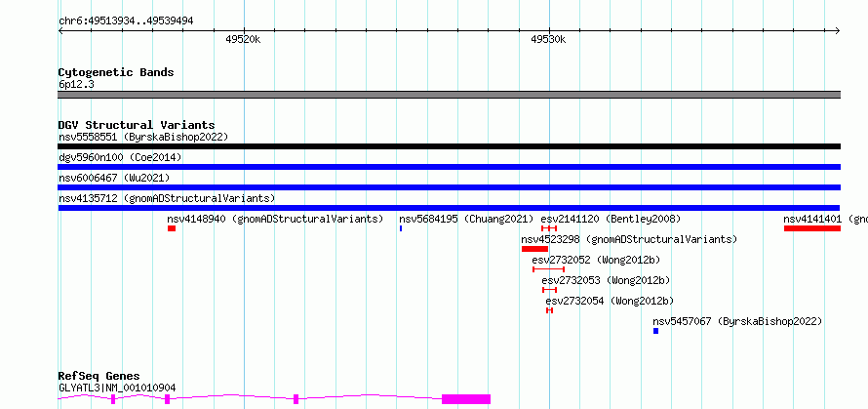The width and height of the screenshot is (868, 409).
Task: Click the nsv5457067 (ByrskaBishop2022) label
Action: (737, 321)
